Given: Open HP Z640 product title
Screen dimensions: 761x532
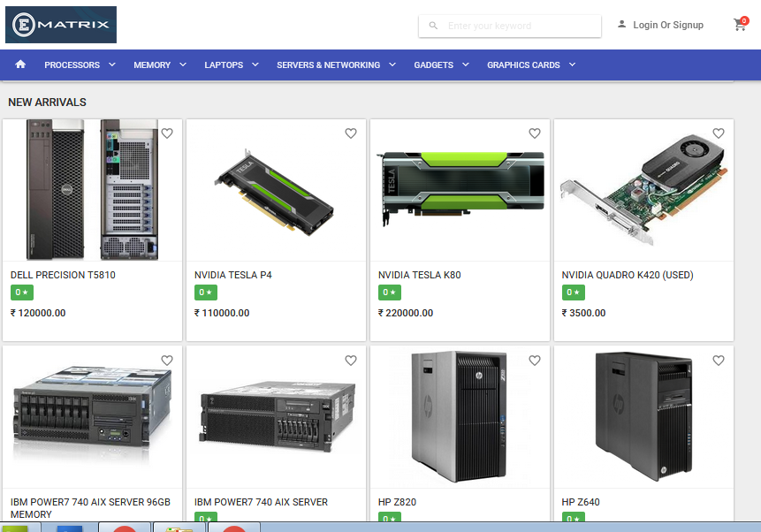Looking at the screenshot, I should tap(581, 502).
